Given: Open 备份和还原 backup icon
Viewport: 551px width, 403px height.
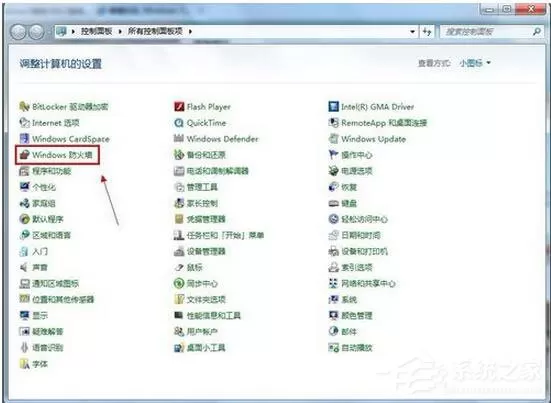Looking at the screenshot, I should 179,155.
